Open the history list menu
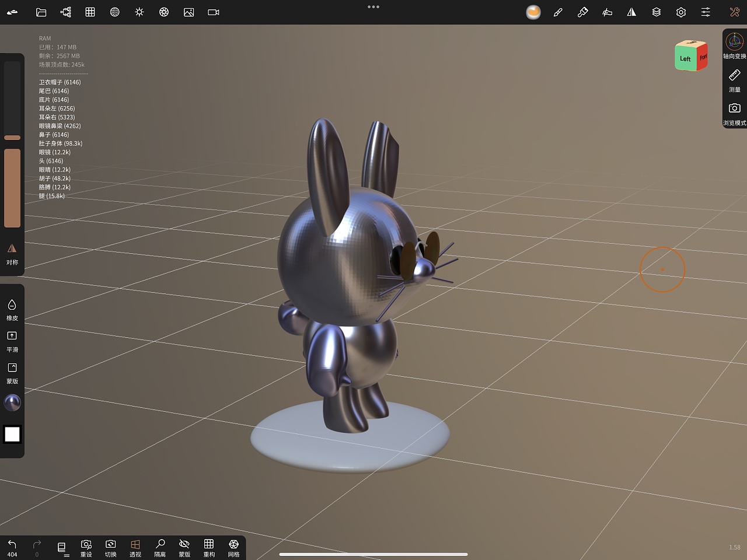This screenshot has height=560, width=747. point(62,548)
